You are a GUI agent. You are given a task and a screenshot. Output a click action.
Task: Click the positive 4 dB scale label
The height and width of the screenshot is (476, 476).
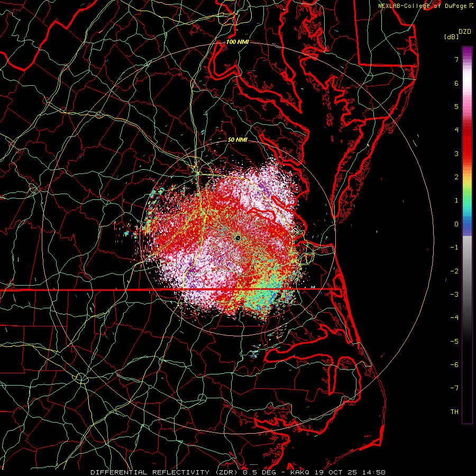click(456, 130)
